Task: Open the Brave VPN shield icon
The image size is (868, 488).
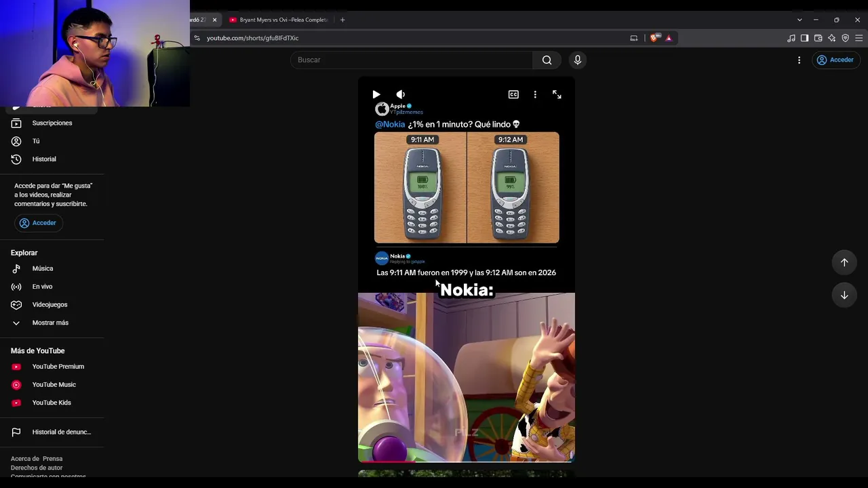Action: [x=845, y=38]
